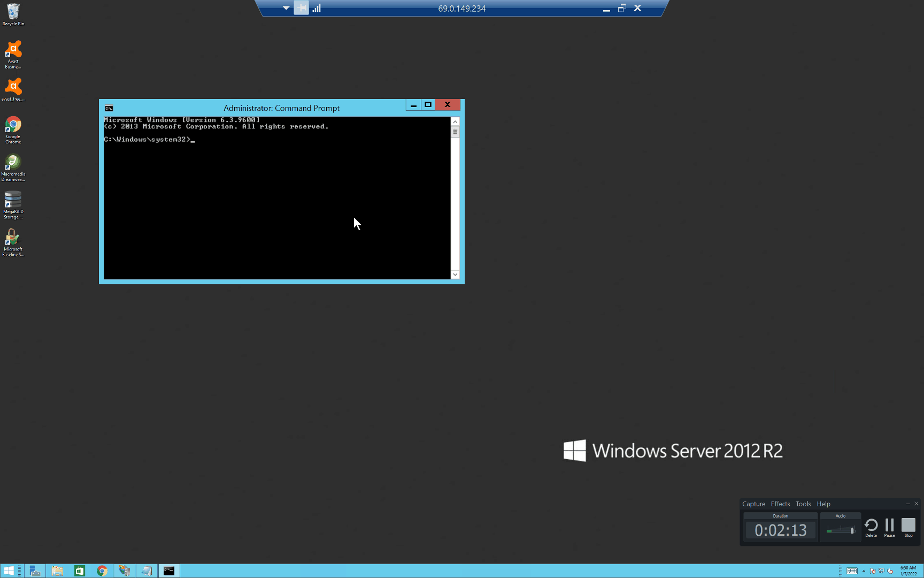Show connection signal info on remote bar
Image resolution: width=924 pixels, height=578 pixels.
[317, 8]
